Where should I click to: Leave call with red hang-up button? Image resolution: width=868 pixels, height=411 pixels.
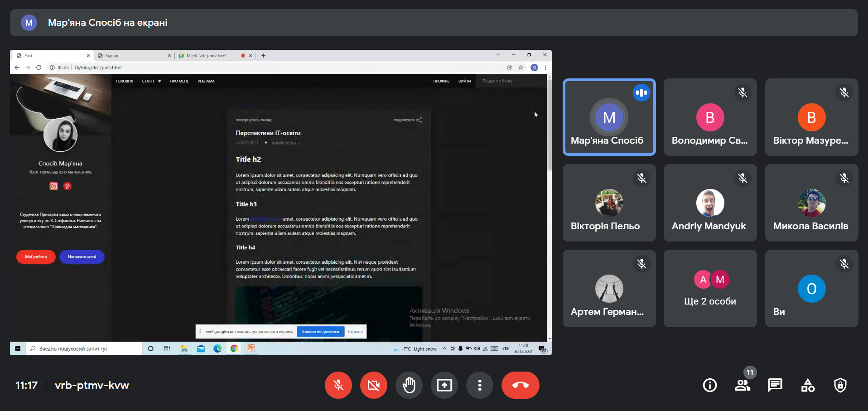(x=521, y=385)
